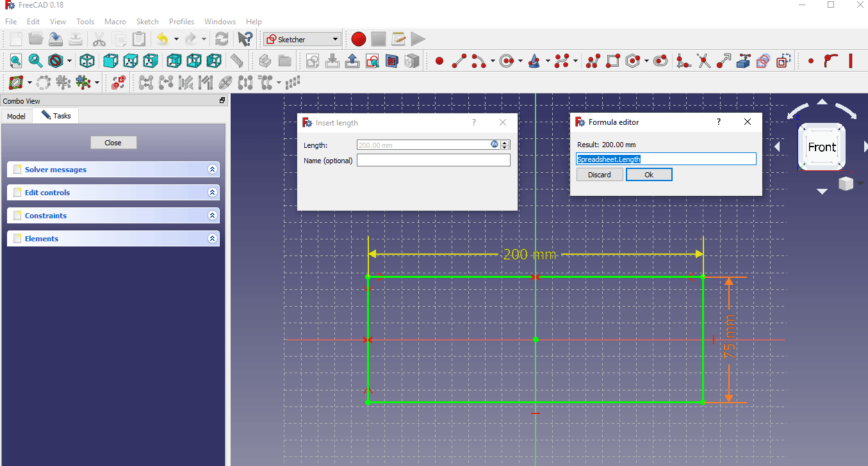Open the draw style dropdown arrow
Viewport: 868px width, 466px height.
[69, 61]
